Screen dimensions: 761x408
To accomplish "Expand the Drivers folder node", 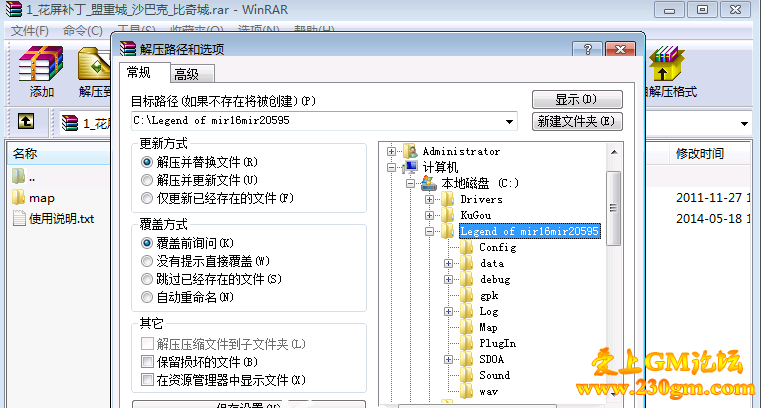I will click(429, 199).
